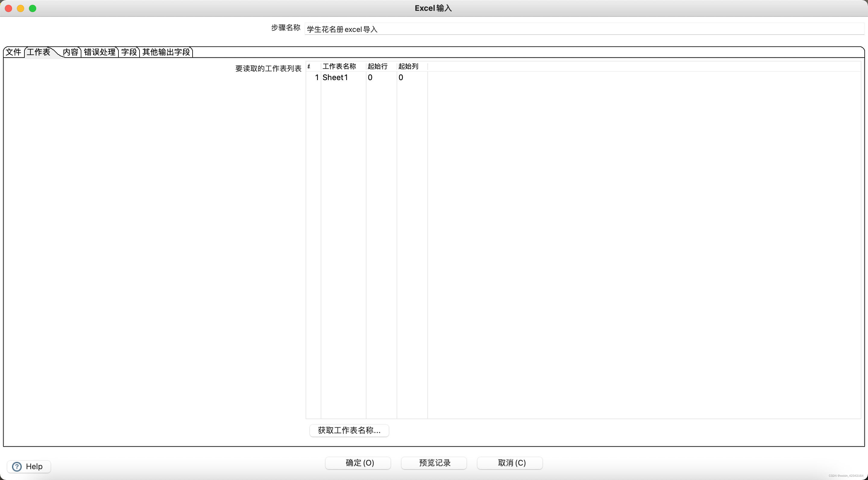Switch to the 字段 tab
The height and width of the screenshot is (480, 868).
tap(129, 52)
